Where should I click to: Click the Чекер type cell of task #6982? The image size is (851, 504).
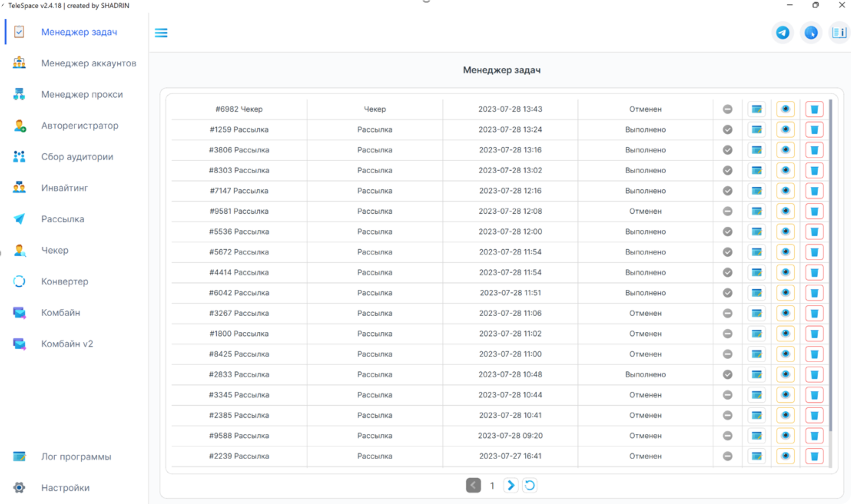pos(375,109)
